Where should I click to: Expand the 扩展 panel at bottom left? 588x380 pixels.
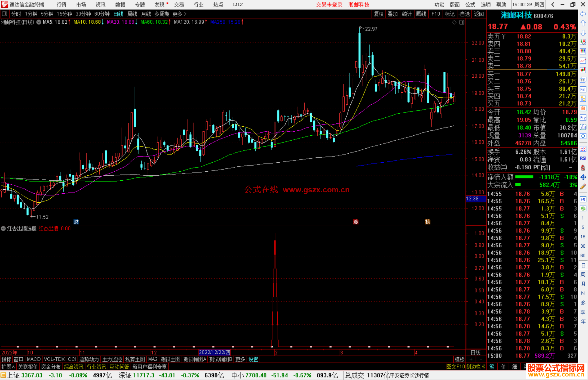[x=8, y=367]
